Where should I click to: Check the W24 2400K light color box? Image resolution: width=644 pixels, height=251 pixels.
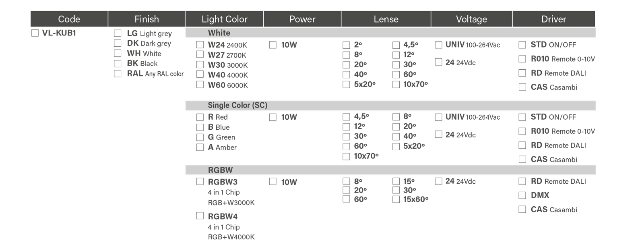tap(200, 45)
